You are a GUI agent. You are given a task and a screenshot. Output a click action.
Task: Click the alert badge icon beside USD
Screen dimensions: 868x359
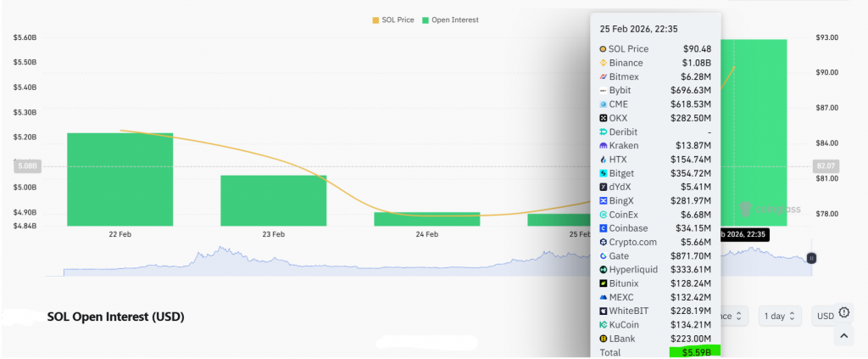(843, 312)
